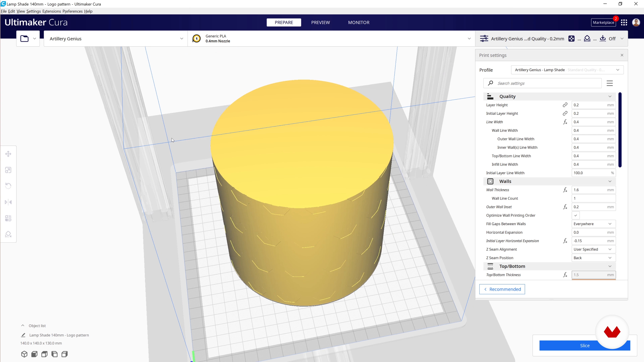Screen dimensions: 644x362
Task: Switch to the PREPARE stage
Action: click(x=284, y=22)
